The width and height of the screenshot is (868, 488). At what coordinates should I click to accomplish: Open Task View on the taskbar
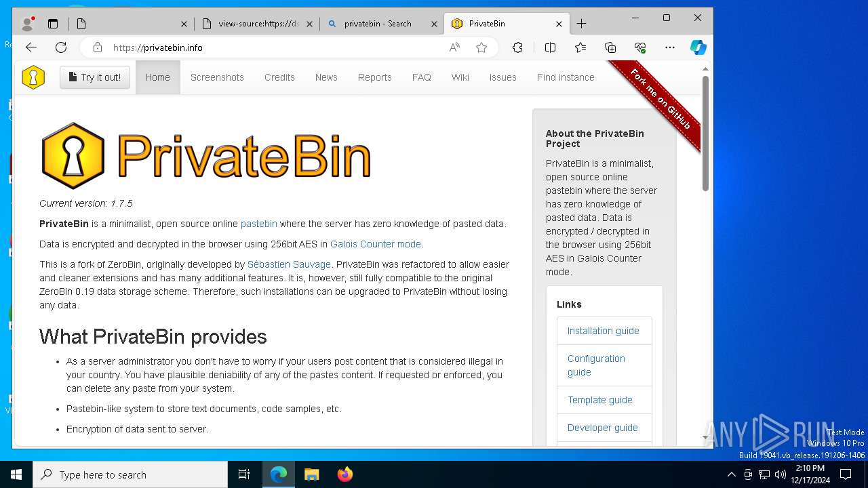click(244, 474)
